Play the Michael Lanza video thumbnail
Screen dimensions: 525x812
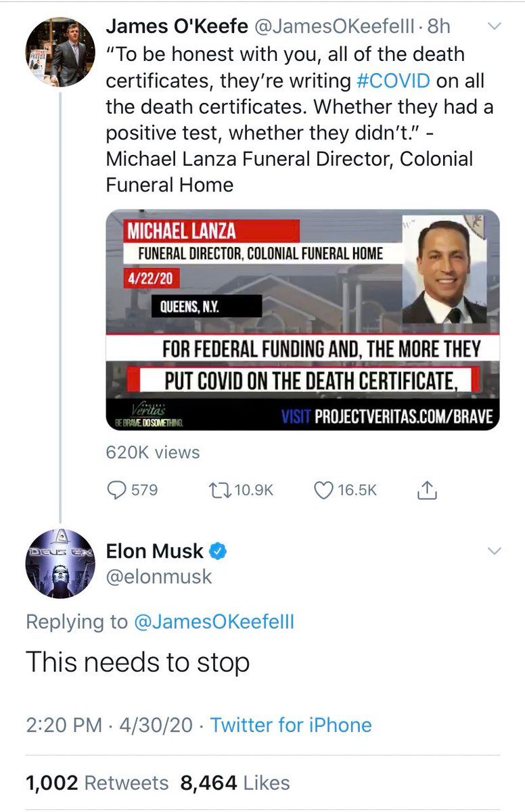click(303, 320)
